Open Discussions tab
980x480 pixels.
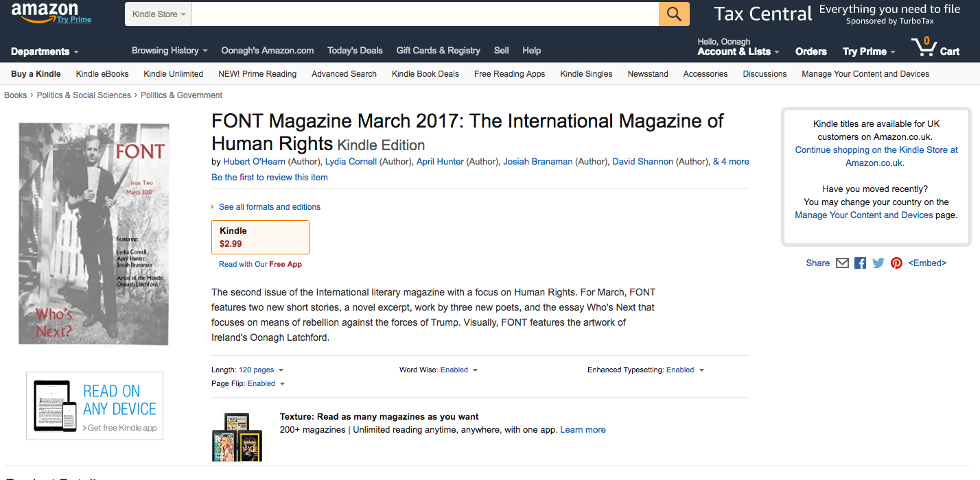coord(765,74)
